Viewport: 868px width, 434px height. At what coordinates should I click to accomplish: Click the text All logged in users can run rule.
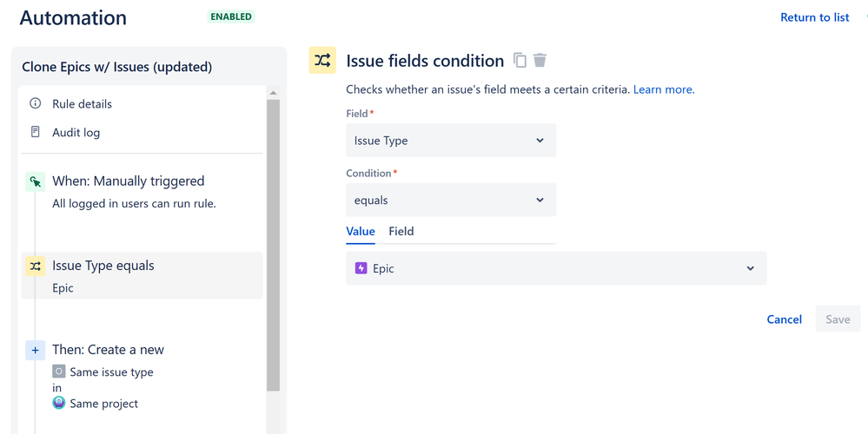pos(134,203)
